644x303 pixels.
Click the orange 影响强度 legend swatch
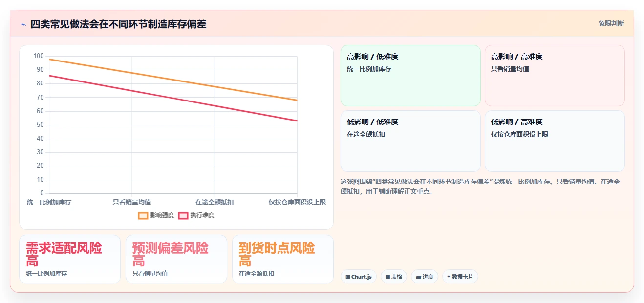pos(143,215)
